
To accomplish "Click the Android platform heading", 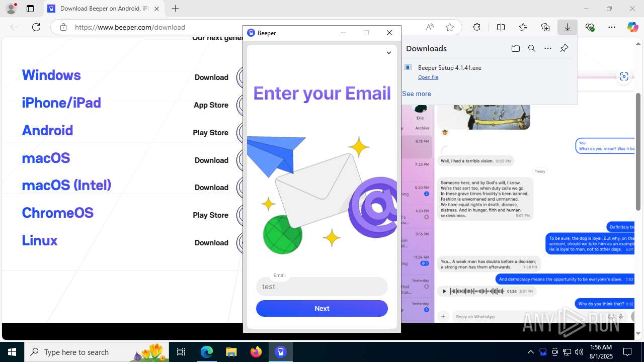I will [x=47, y=130].
